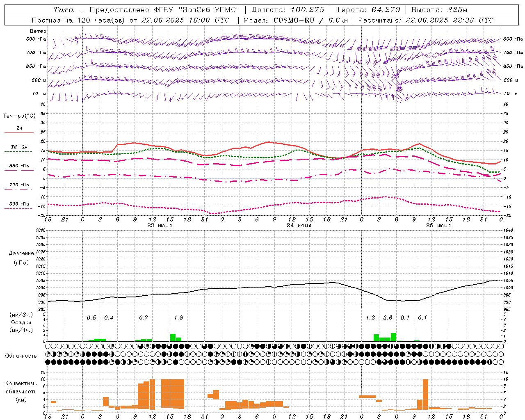525x420 pixels.
Task: Click the tallest green precipitation bar under "2.6"
Action: click(394, 337)
